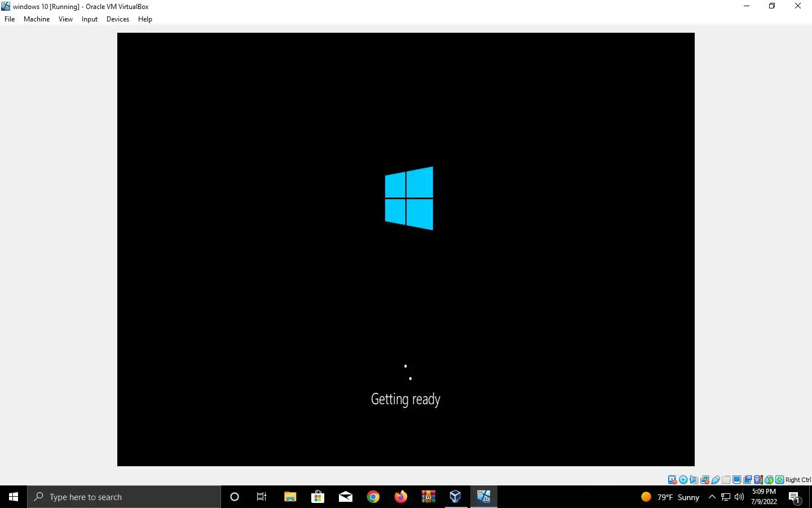
Task: Open the View menu
Action: click(x=65, y=19)
